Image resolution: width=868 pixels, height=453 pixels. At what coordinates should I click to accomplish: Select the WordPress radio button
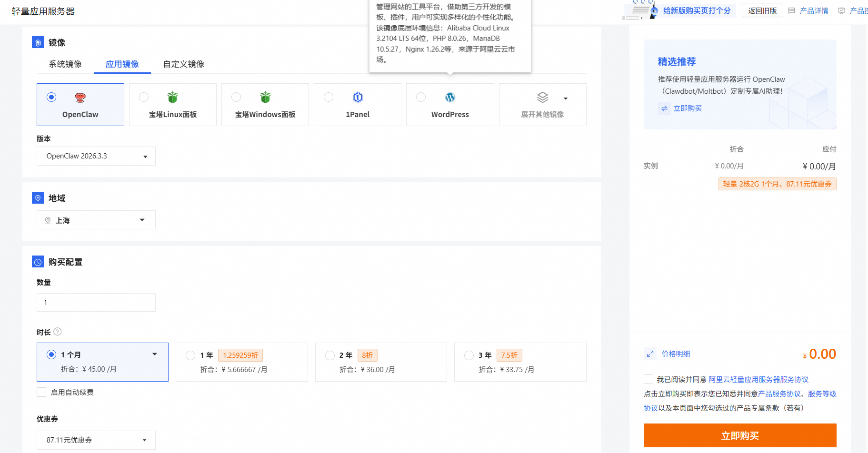(x=421, y=97)
